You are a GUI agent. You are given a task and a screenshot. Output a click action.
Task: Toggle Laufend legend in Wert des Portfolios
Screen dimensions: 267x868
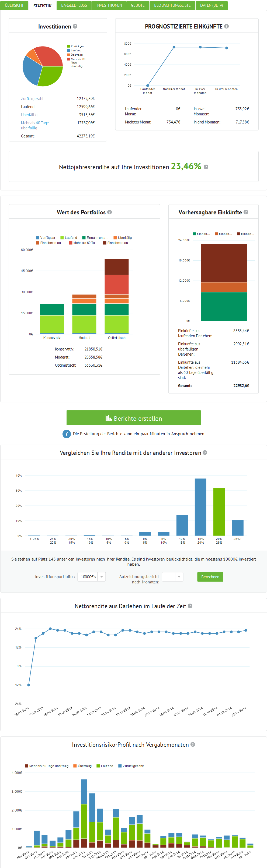pyautogui.click(x=69, y=238)
